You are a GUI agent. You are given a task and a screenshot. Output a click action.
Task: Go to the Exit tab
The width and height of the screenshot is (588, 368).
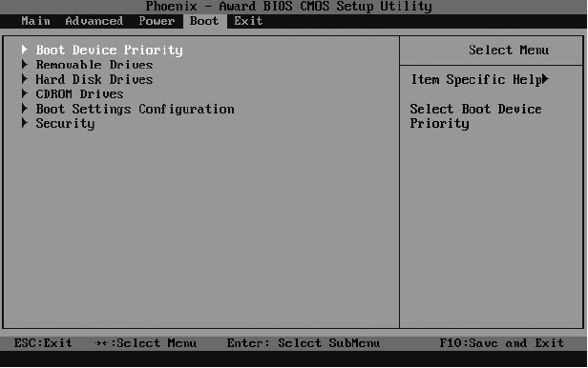(x=248, y=21)
